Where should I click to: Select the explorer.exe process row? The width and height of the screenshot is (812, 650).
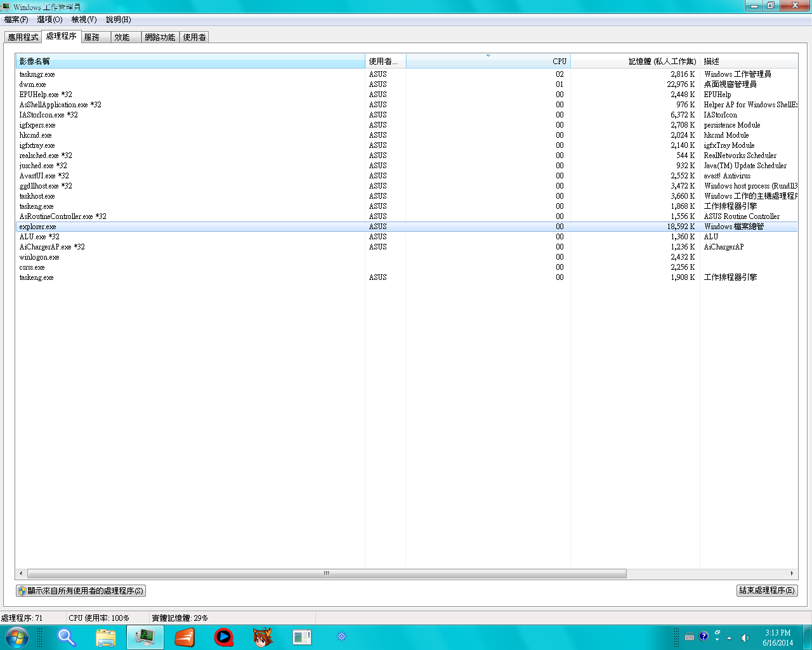tap(406, 227)
